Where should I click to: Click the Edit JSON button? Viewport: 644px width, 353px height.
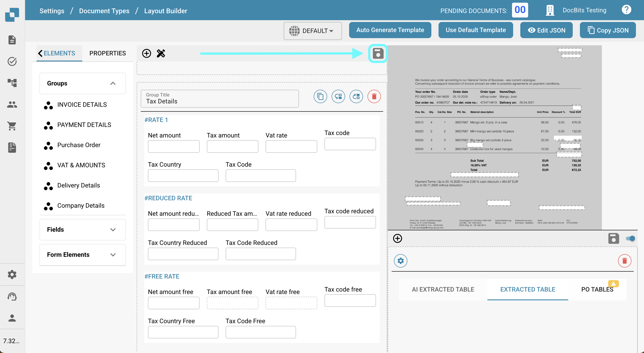[x=546, y=30]
